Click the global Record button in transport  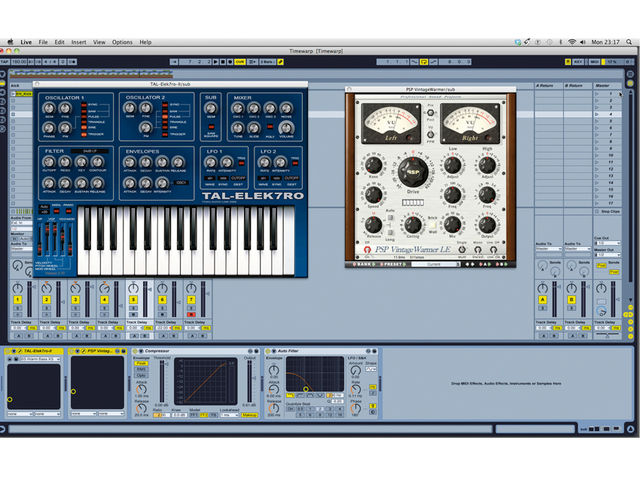(230, 62)
